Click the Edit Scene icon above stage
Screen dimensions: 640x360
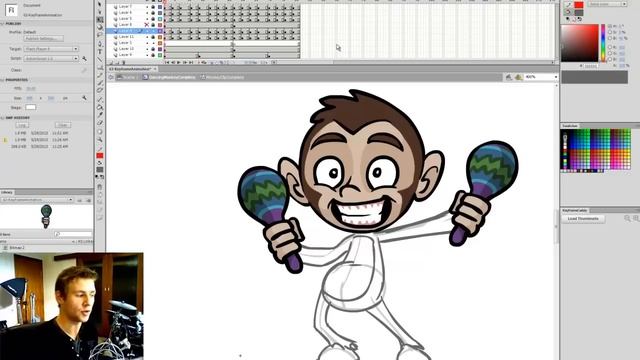(x=509, y=77)
